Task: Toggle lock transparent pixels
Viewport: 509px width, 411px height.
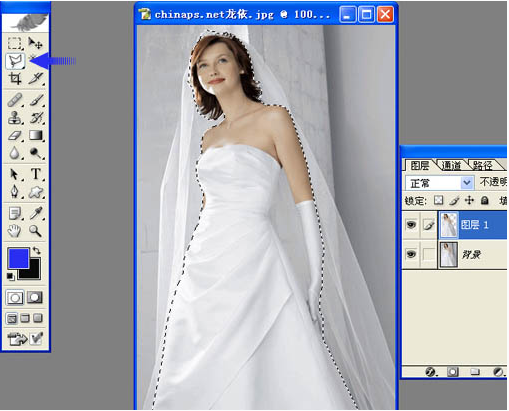Action: (438, 200)
